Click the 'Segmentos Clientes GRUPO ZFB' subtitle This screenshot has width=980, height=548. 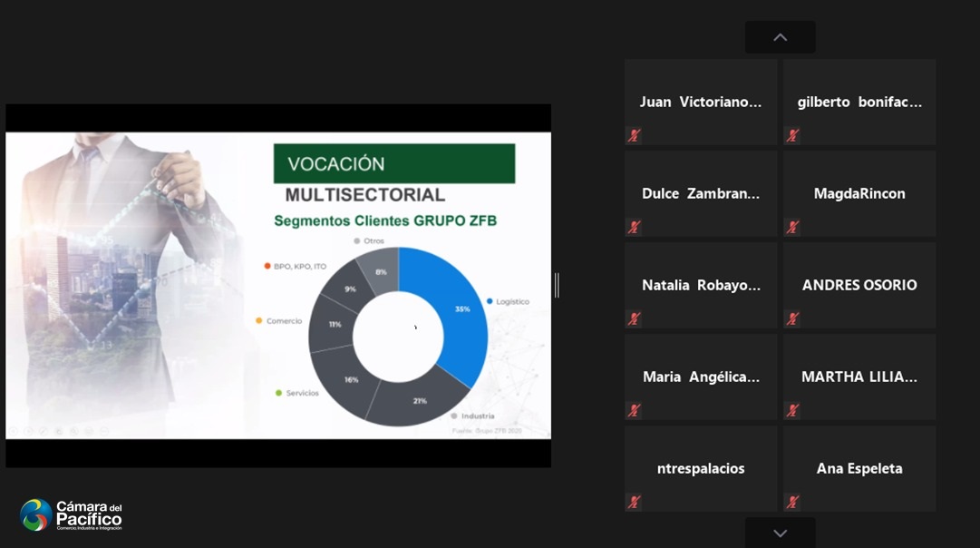click(x=385, y=220)
